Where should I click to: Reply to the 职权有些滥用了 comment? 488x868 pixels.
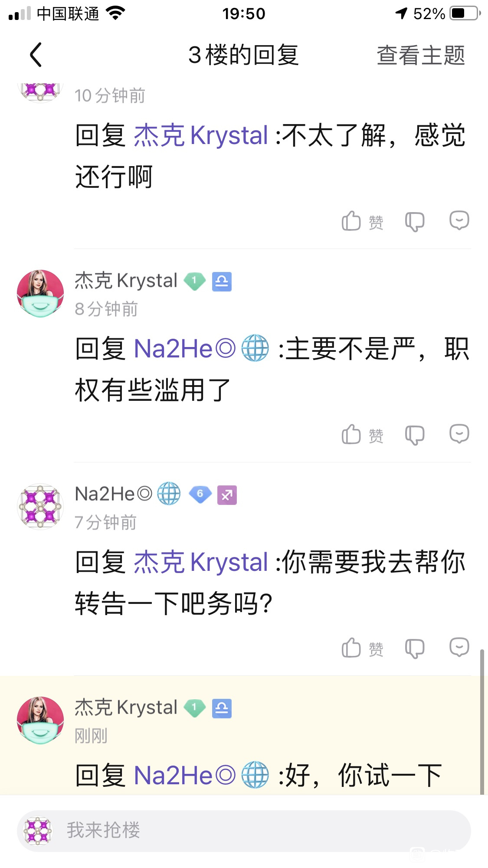(459, 433)
